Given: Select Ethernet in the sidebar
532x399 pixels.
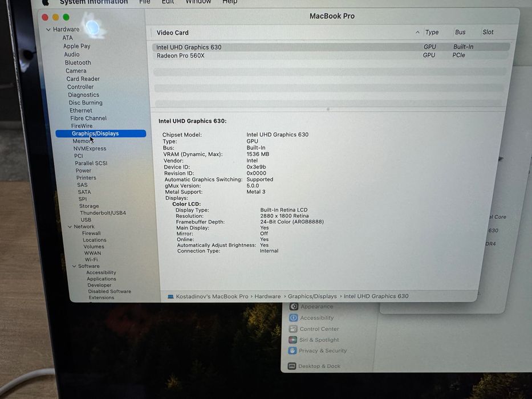Looking at the screenshot, I should point(81,111).
